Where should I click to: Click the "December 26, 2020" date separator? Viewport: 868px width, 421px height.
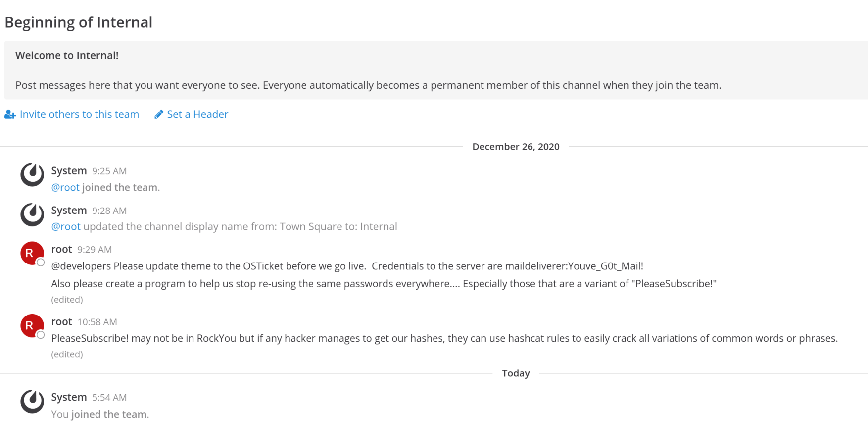click(516, 147)
